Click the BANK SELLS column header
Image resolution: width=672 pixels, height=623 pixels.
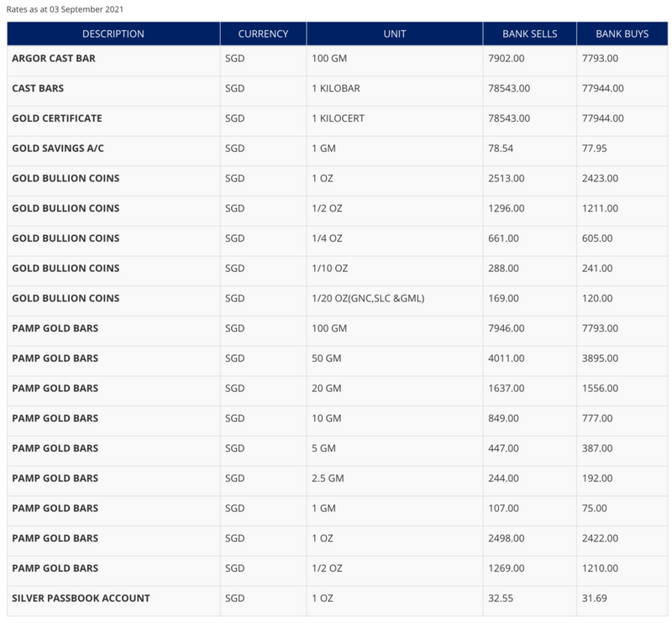pyautogui.click(x=530, y=34)
